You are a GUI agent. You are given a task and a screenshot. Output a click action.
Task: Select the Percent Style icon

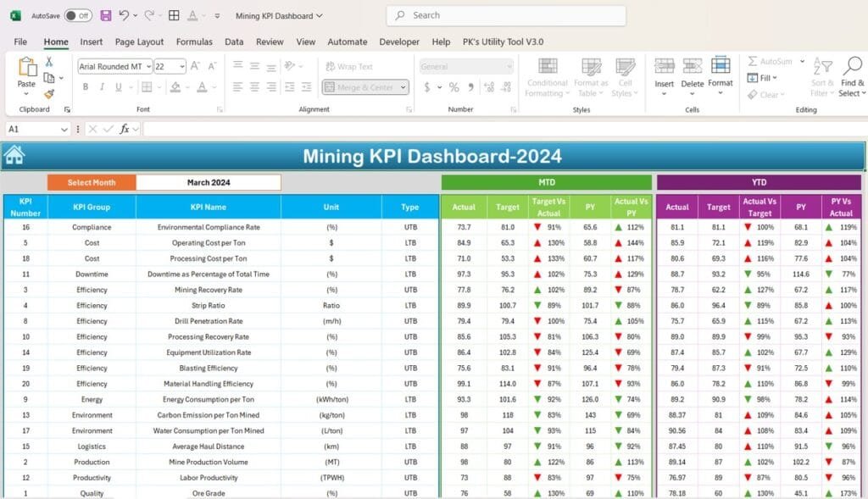(454, 88)
